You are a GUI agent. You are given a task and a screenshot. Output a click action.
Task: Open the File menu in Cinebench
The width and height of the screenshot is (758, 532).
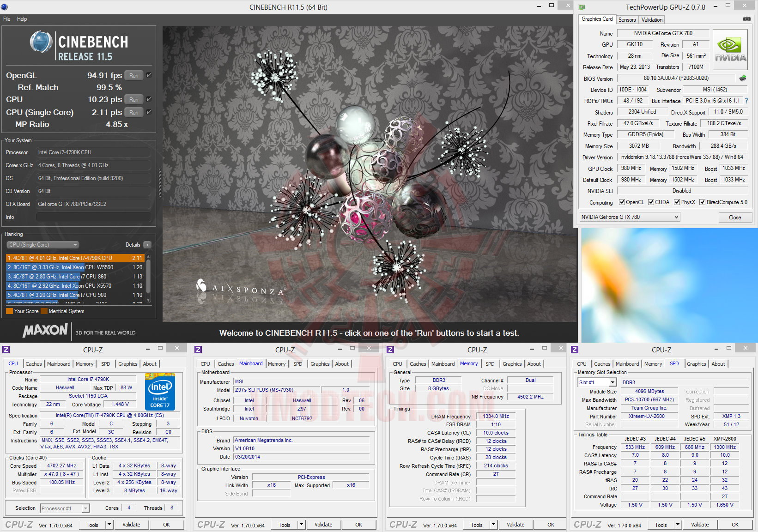(7, 19)
